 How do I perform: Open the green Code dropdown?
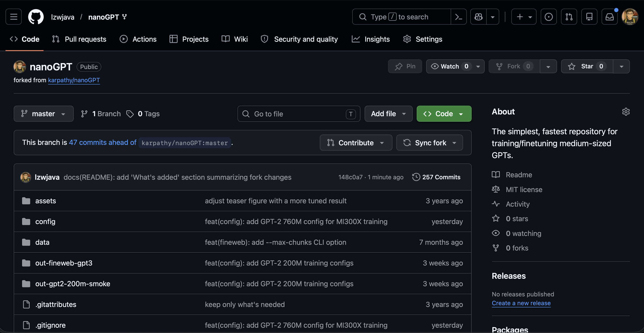tap(444, 114)
